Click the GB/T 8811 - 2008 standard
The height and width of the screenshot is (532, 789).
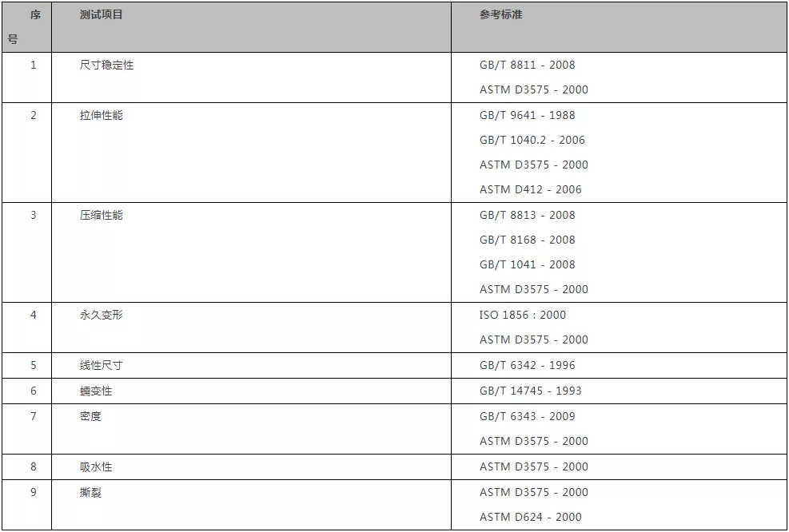tap(527, 66)
